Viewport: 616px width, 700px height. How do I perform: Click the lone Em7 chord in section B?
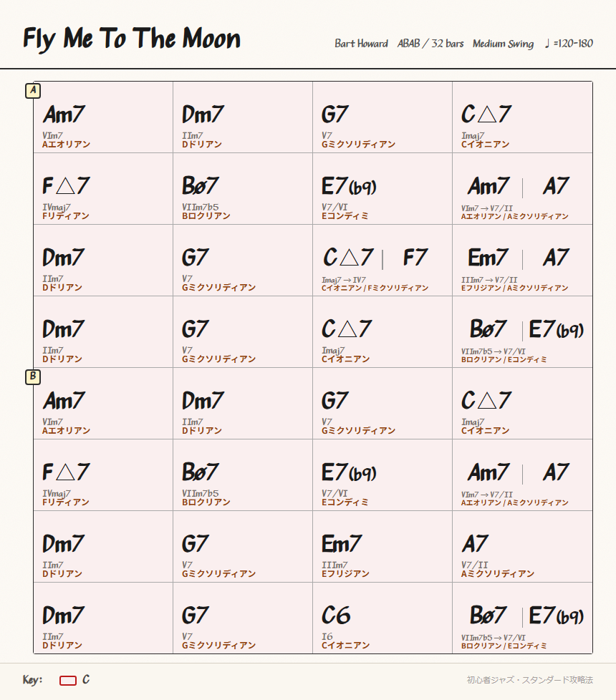point(342,544)
